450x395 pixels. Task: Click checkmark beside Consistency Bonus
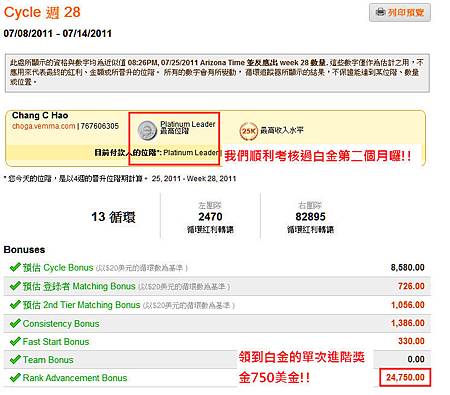click(x=15, y=323)
